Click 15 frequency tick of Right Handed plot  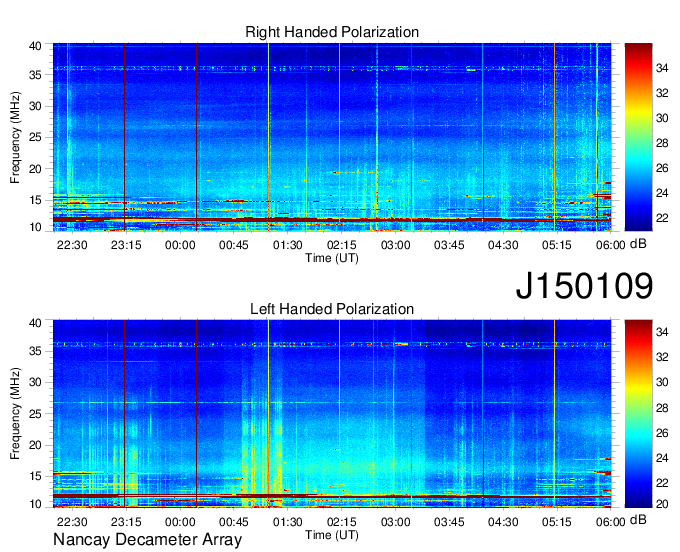point(35,200)
